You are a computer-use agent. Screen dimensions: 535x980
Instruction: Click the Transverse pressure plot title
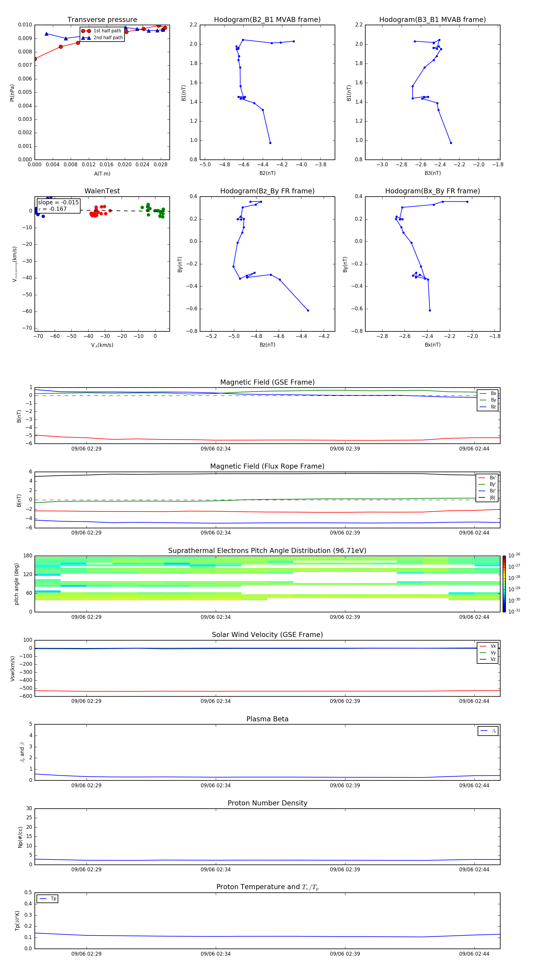(x=102, y=20)
